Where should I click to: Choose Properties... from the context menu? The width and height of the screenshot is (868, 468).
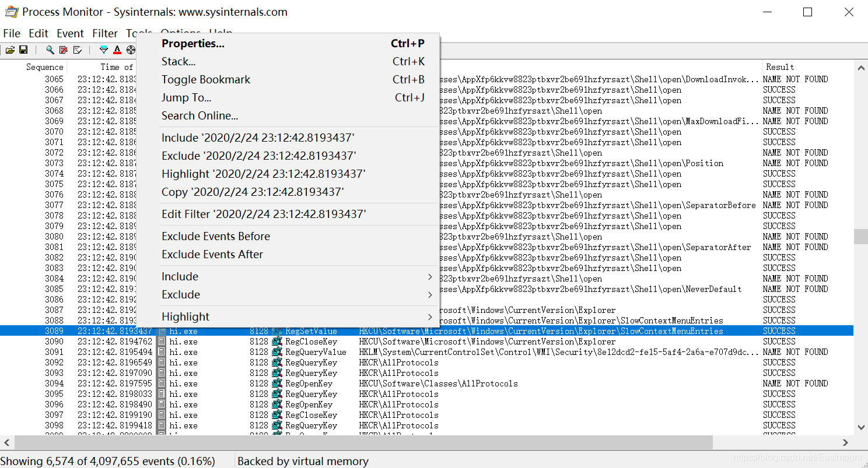point(192,44)
